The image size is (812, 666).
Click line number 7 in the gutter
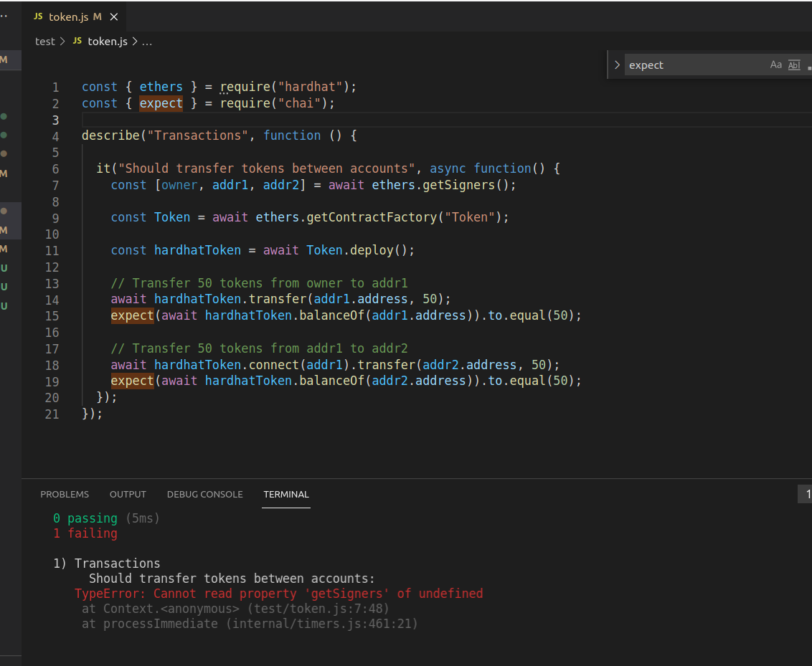point(55,185)
